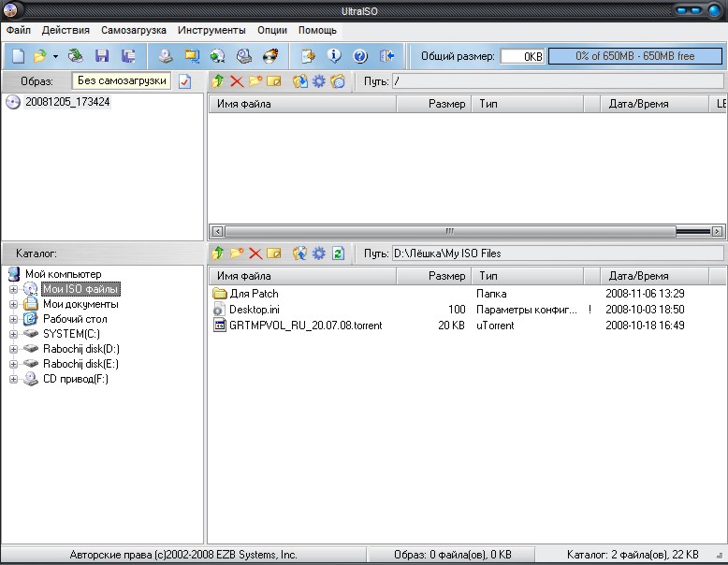Go up one level in catalog pane
Screen dimensions: 728x565
[x=217, y=254]
